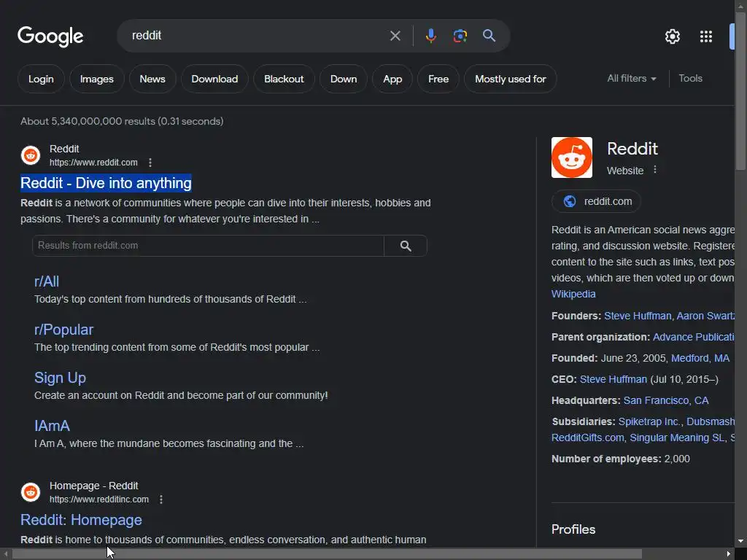Choose the App filter chip

click(x=392, y=79)
